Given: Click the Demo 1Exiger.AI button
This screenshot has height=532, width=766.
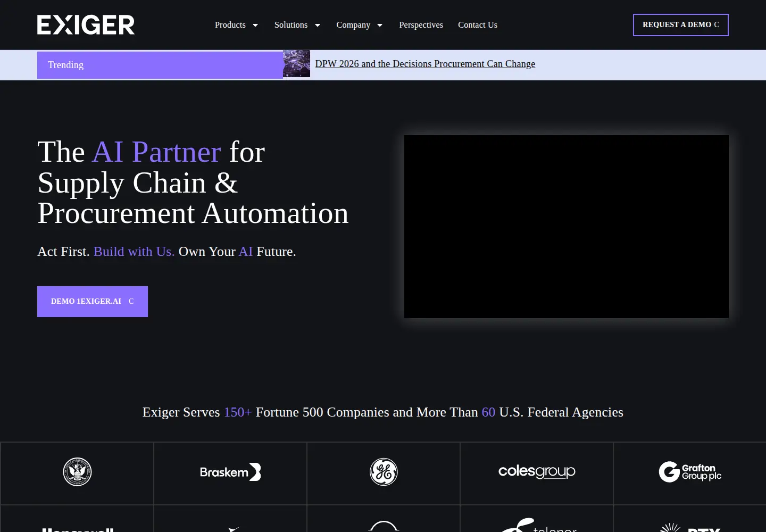Looking at the screenshot, I should [x=93, y=302].
